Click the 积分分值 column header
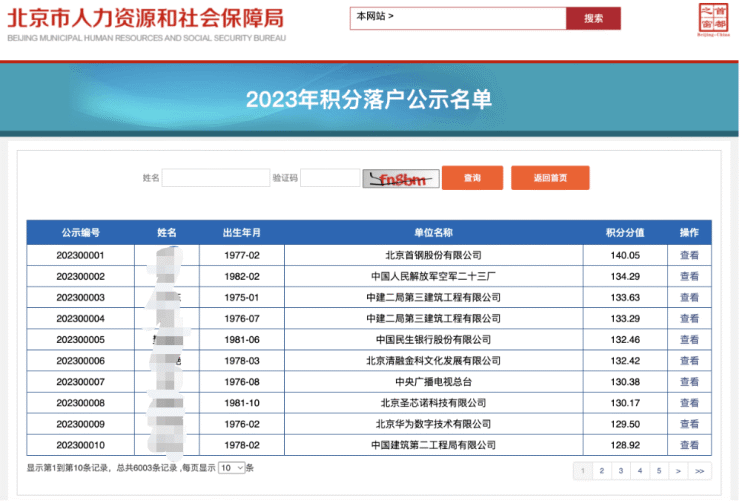Viewport: 740px width, 501px height. coord(624,233)
